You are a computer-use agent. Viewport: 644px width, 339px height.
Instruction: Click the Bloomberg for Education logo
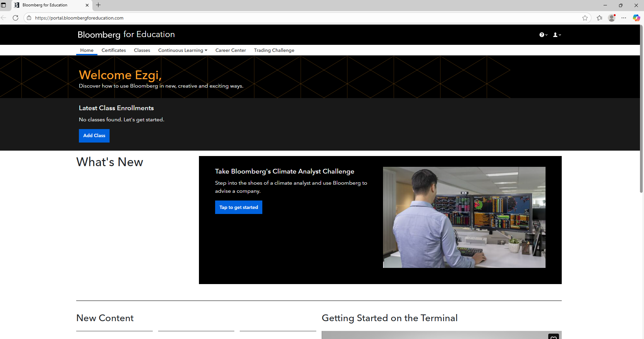[126, 34]
